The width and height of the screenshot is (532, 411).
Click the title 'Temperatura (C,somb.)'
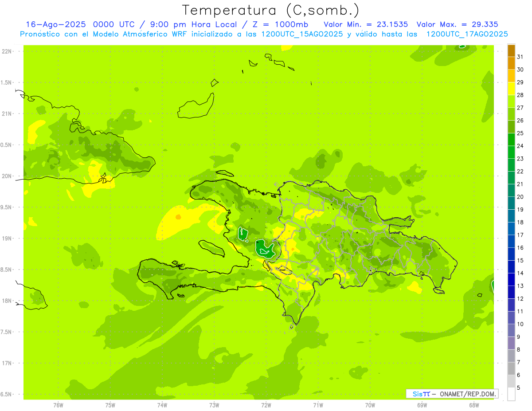[270, 11]
